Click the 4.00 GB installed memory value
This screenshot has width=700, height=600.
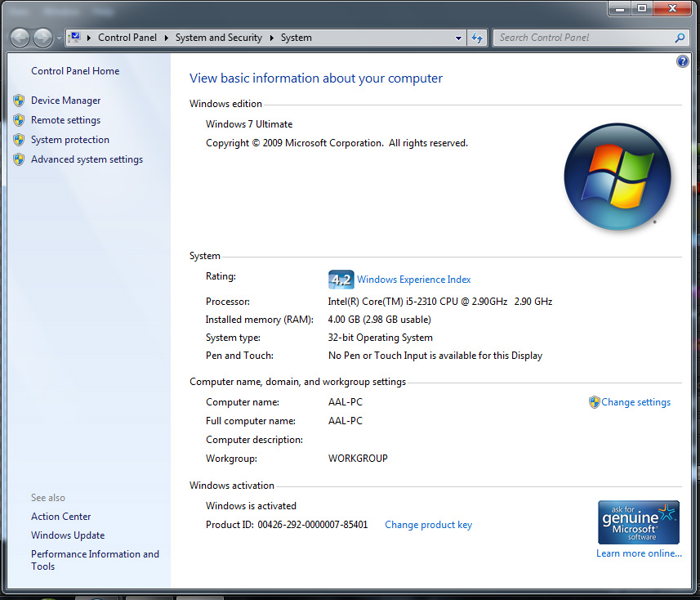click(380, 320)
